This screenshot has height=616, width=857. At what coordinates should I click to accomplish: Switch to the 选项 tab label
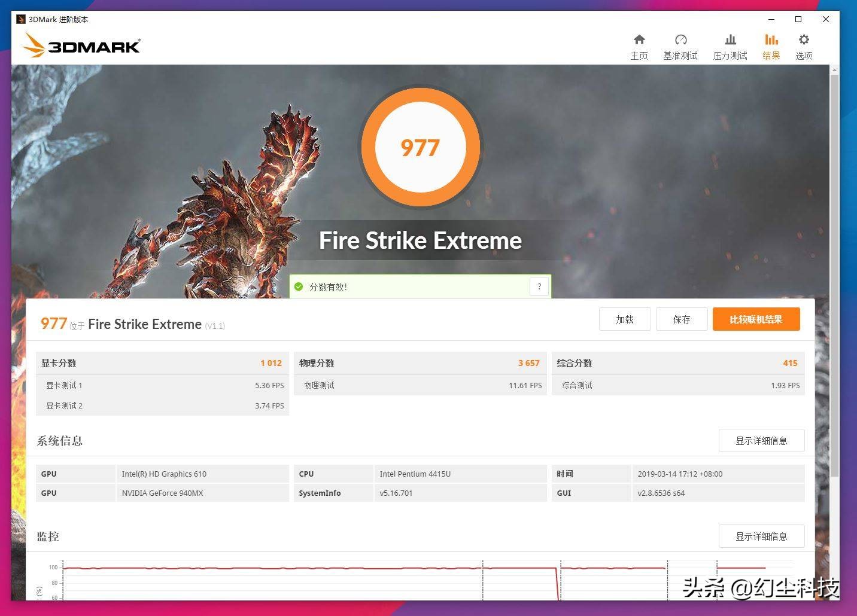(804, 56)
